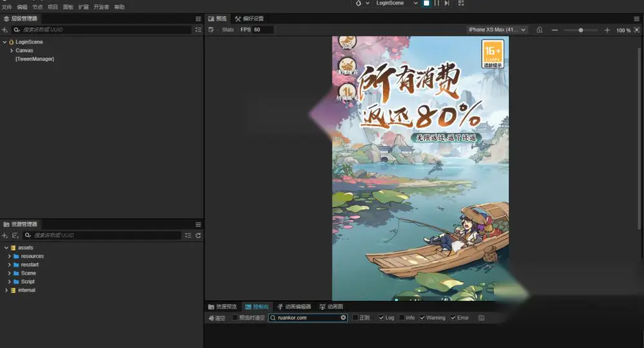Image resolution: width=644 pixels, height=348 pixels.
Task: Zoom out with the minus icon
Action: (x=555, y=30)
